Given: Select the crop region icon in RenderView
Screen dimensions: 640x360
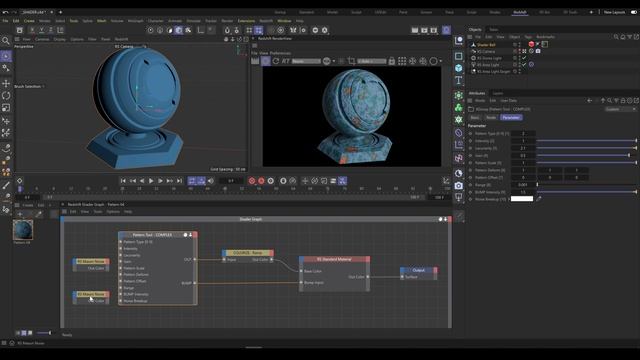Looking at the screenshot, I should 351,61.
